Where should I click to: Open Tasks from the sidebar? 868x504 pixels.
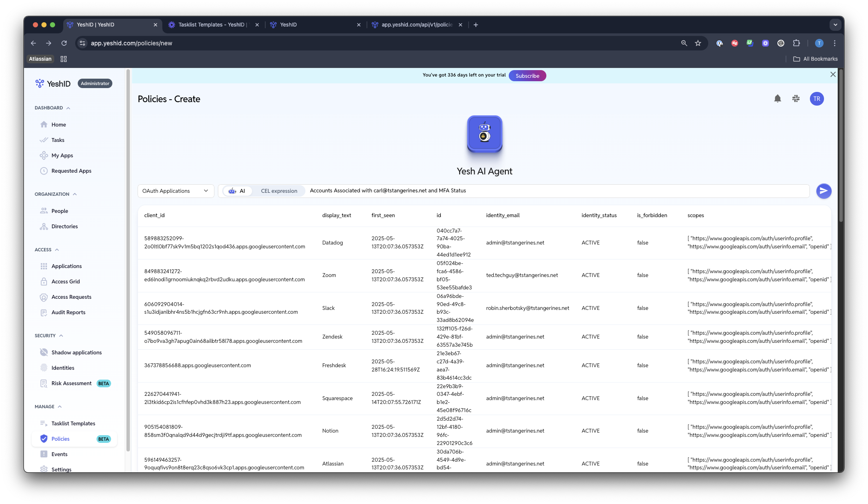coord(58,140)
